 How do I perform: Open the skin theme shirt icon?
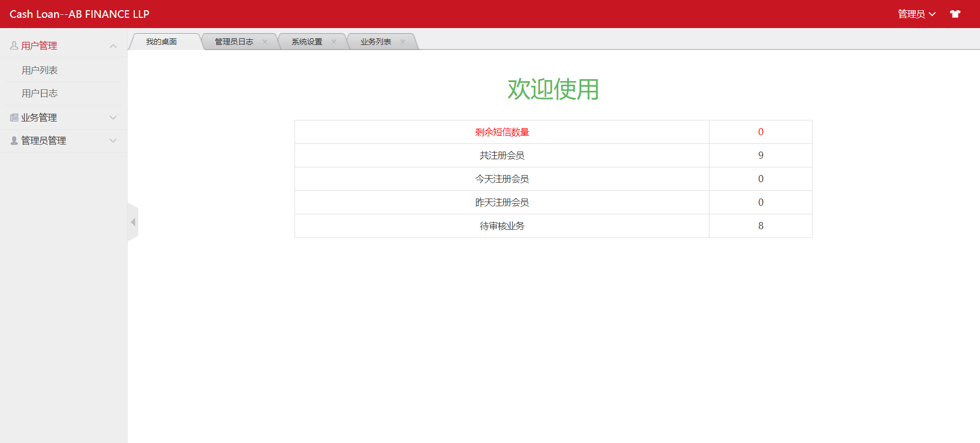pyautogui.click(x=955, y=14)
